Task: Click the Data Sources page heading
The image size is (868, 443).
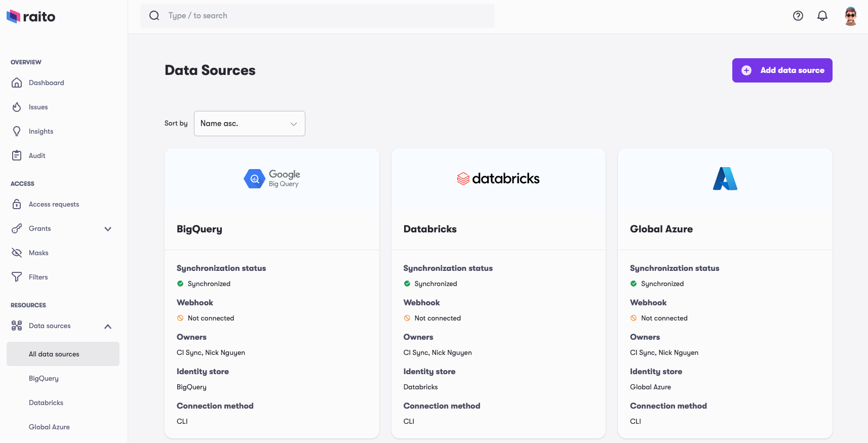Action: (210, 70)
